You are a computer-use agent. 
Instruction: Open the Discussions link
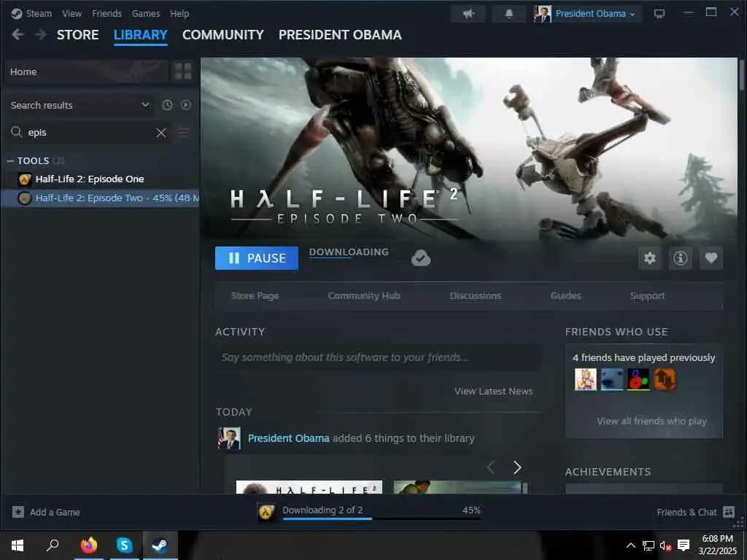pos(476,296)
